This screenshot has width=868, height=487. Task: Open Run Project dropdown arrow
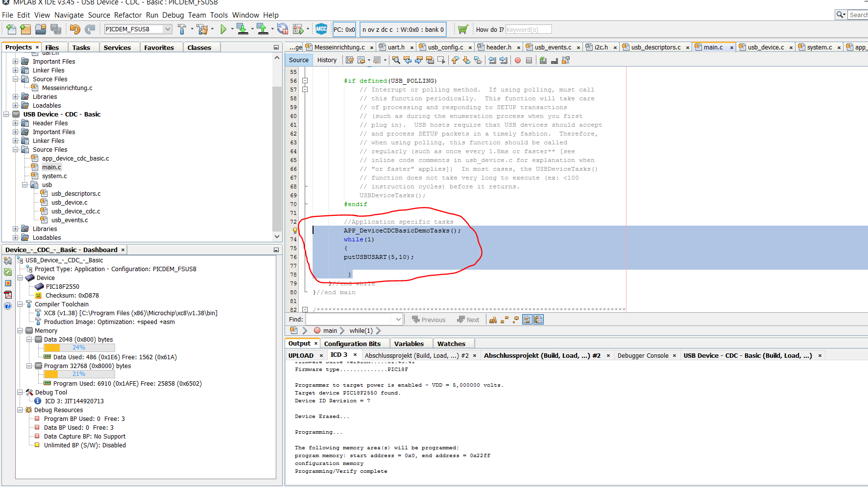coord(232,29)
